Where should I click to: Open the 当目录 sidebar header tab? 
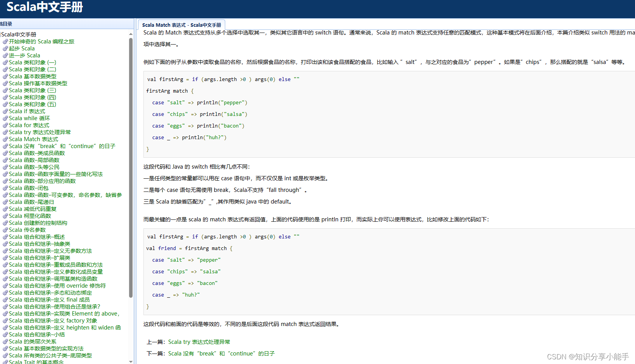pyautogui.click(x=6, y=24)
